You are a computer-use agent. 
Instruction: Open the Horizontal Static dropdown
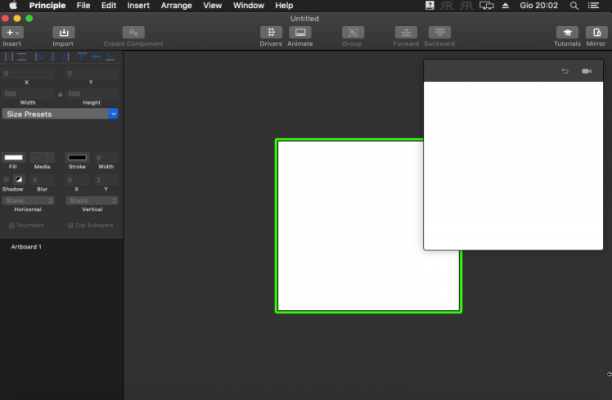click(x=28, y=201)
